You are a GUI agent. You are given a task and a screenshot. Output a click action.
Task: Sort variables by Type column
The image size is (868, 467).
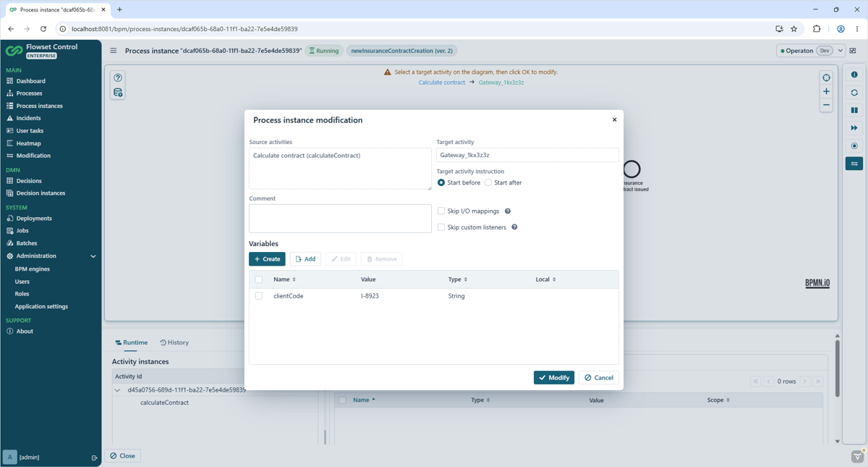coord(458,279)
